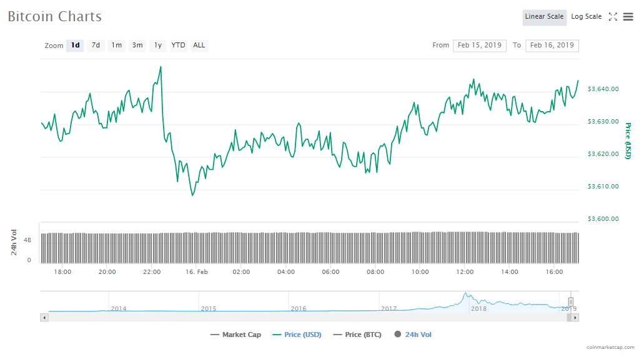Click the navigator range handle near 2019
Viewport: 644px width, 357px height.
pos(570,301)
